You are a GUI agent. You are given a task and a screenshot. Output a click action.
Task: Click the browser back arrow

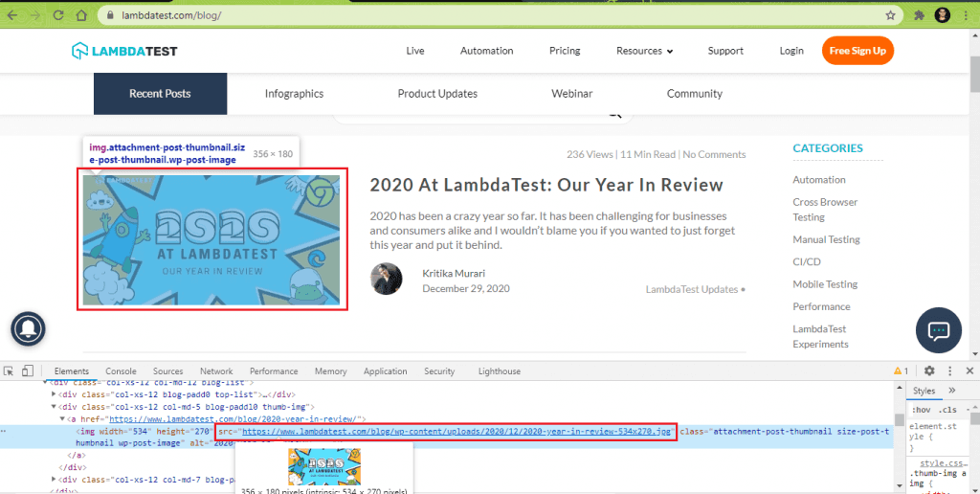coord(12,15)
